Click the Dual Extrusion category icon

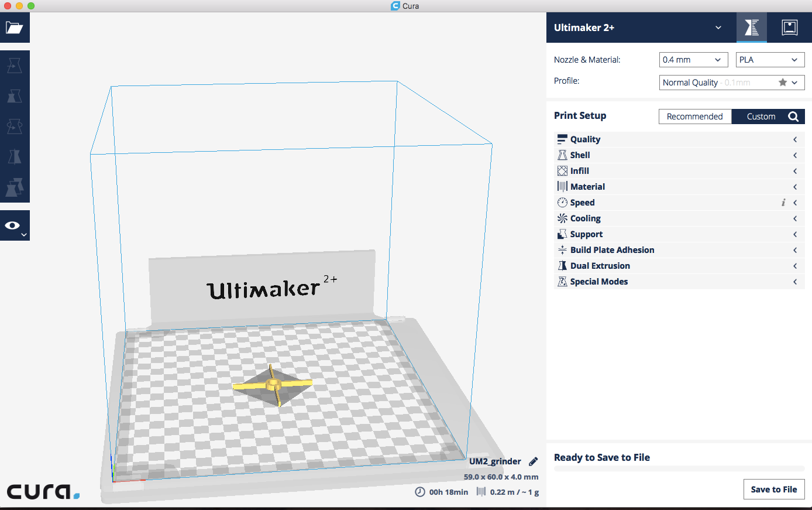(x=562, y=266)
